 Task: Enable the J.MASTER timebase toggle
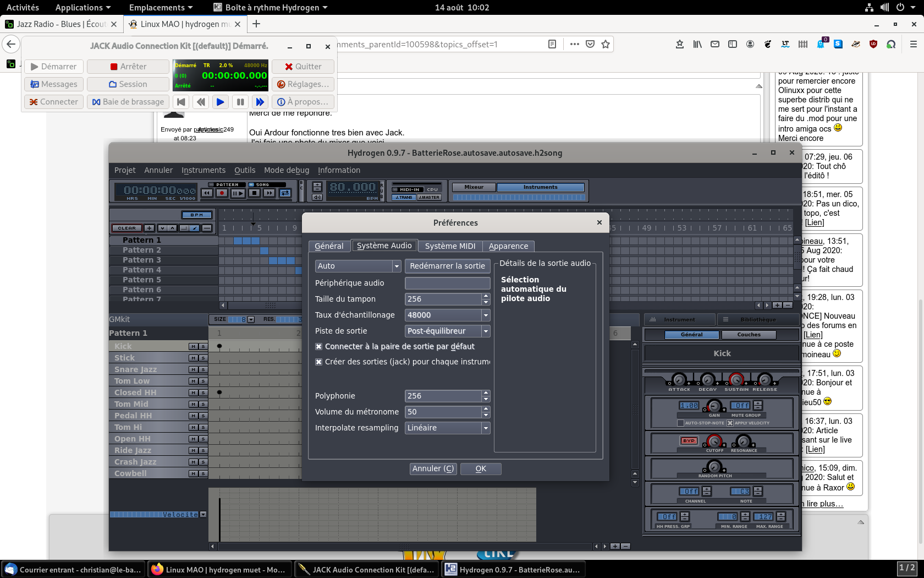(x=428, y=197)
